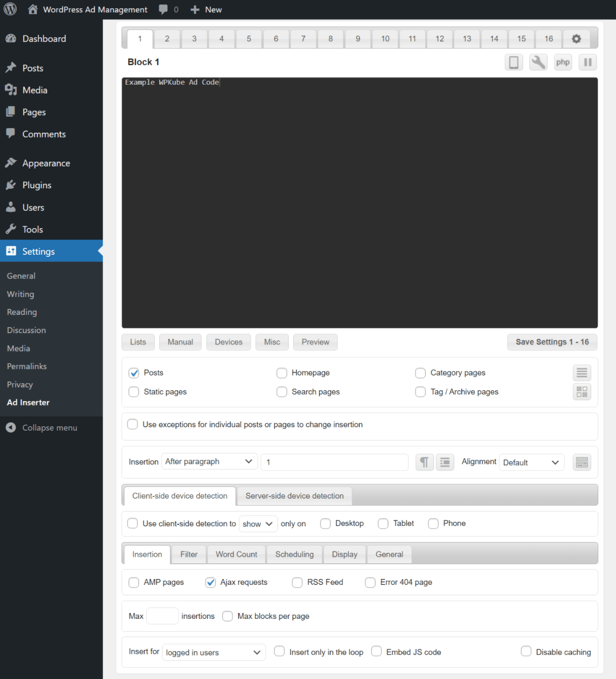Check the Desktop device option
Image resolution: width=616 pixels, height=679 pixels.
325,523
